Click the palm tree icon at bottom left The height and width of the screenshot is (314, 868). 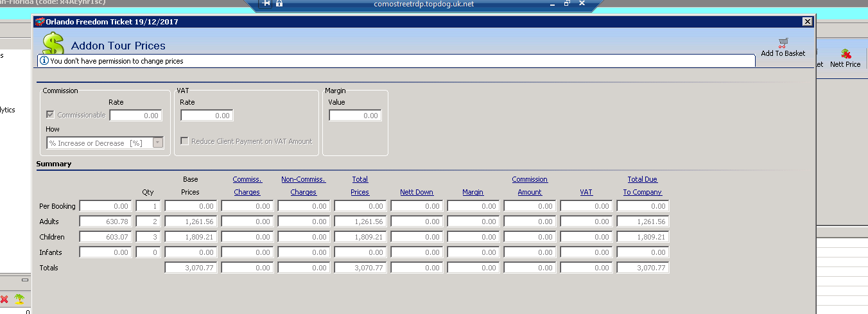click(x=19, y=299)
